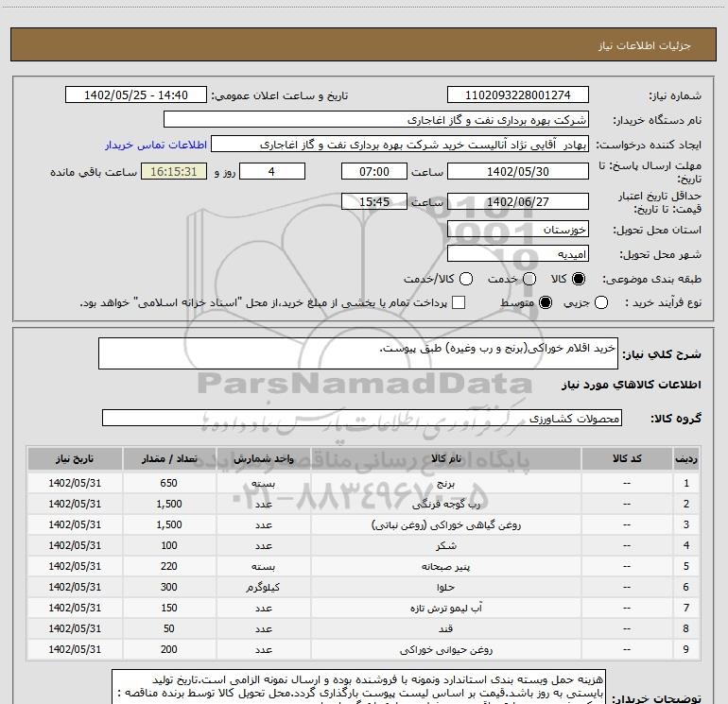This screenshot has height=704, width=728.
Task: Click the response deadline date 1402/05/30
Action: click(518, 171)
